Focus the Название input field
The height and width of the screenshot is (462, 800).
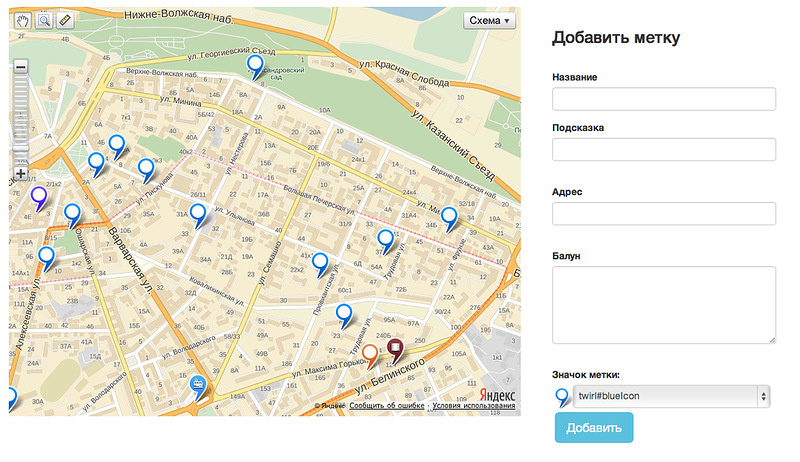[x=664, y=99]
